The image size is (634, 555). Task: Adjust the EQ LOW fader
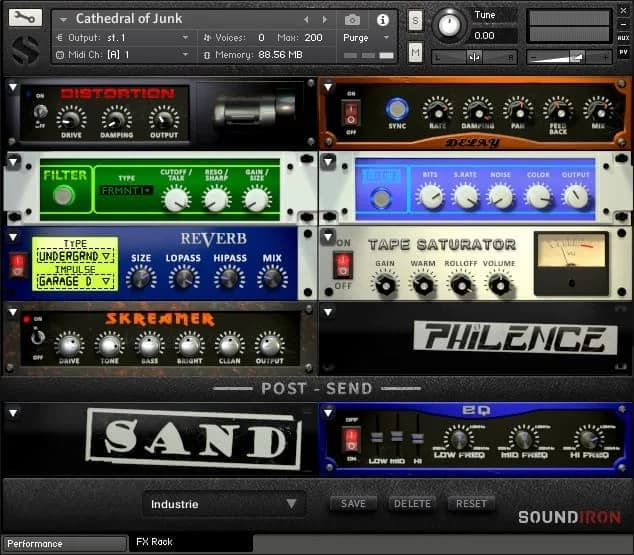tap(375, 437)
